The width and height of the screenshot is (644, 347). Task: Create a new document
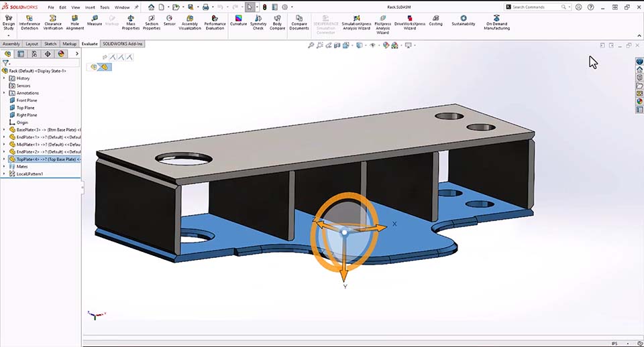click(x=162, y=7)
